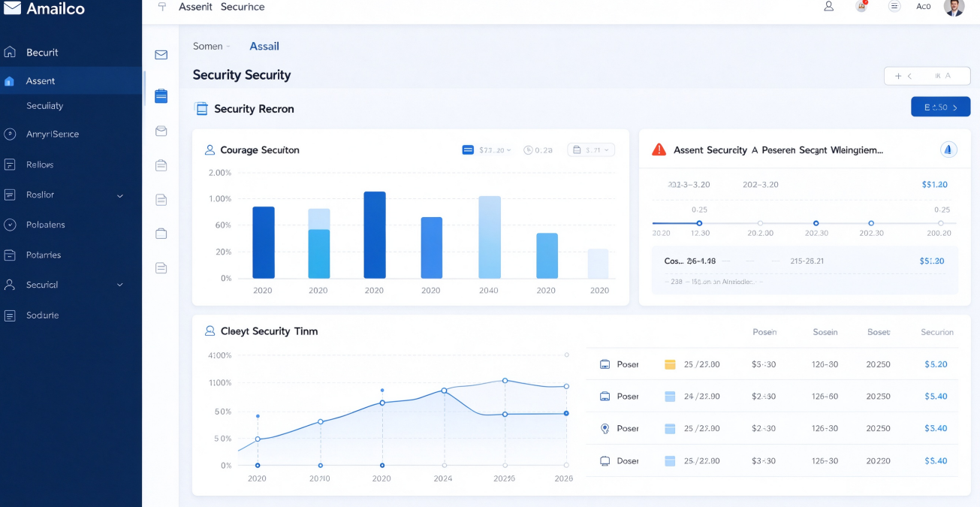Click the mail icon in the icon rail
The height and width of the screenshot is (507, 980).
click(x=161, y=55)
